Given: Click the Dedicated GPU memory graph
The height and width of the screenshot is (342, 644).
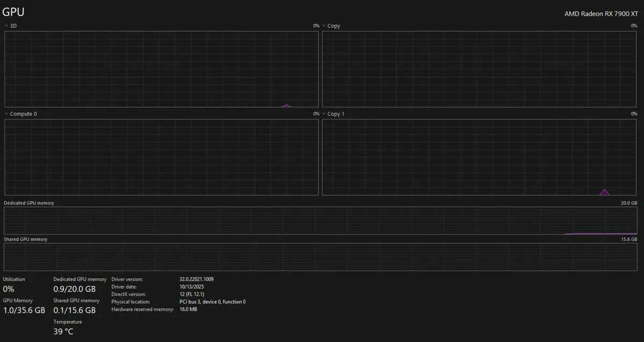Looking at the screenshot, I should pos(321,220).
